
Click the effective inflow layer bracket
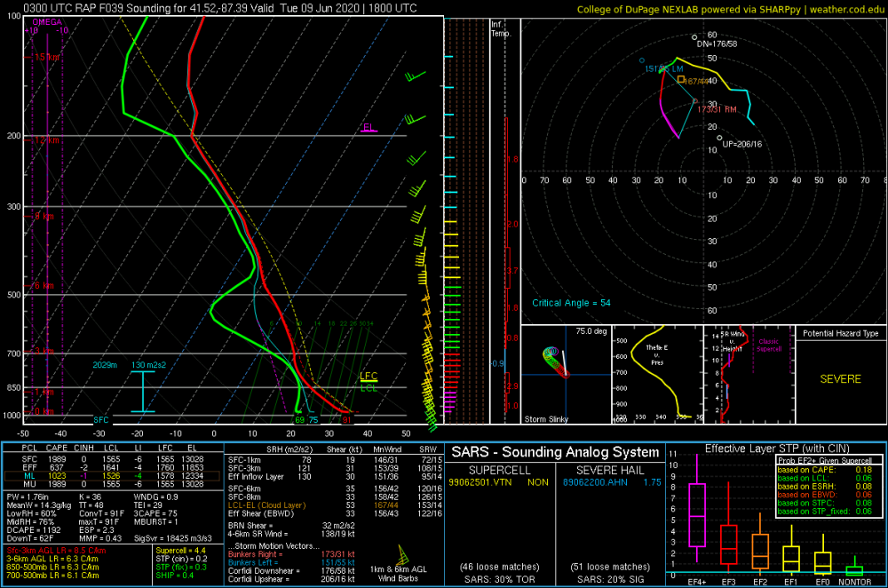pos(143,392)
